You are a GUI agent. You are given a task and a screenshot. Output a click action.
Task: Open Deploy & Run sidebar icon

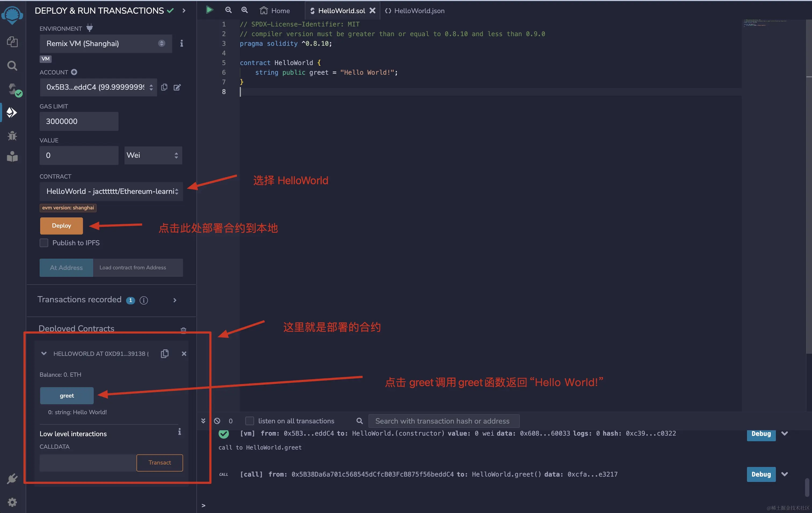pyautogui.click(x=12, y=112)
